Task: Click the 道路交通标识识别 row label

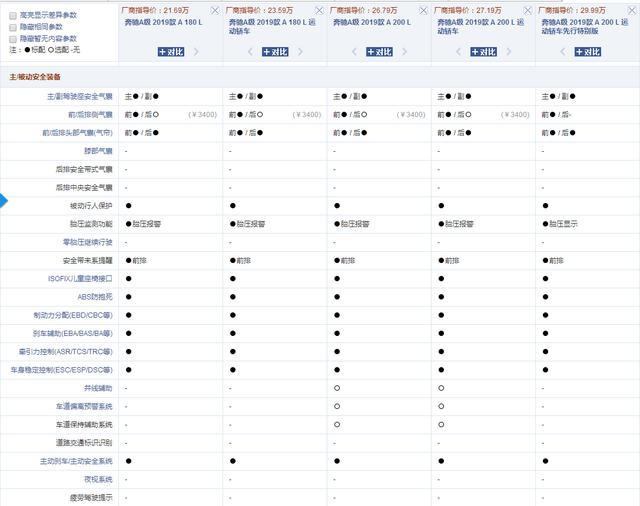Action: (84, 443)
